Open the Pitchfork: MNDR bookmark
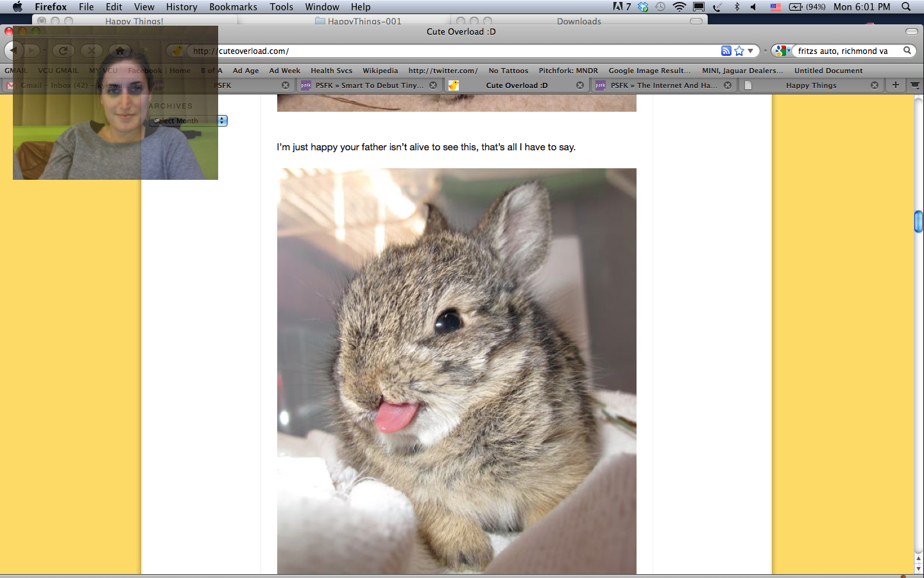 568,71
